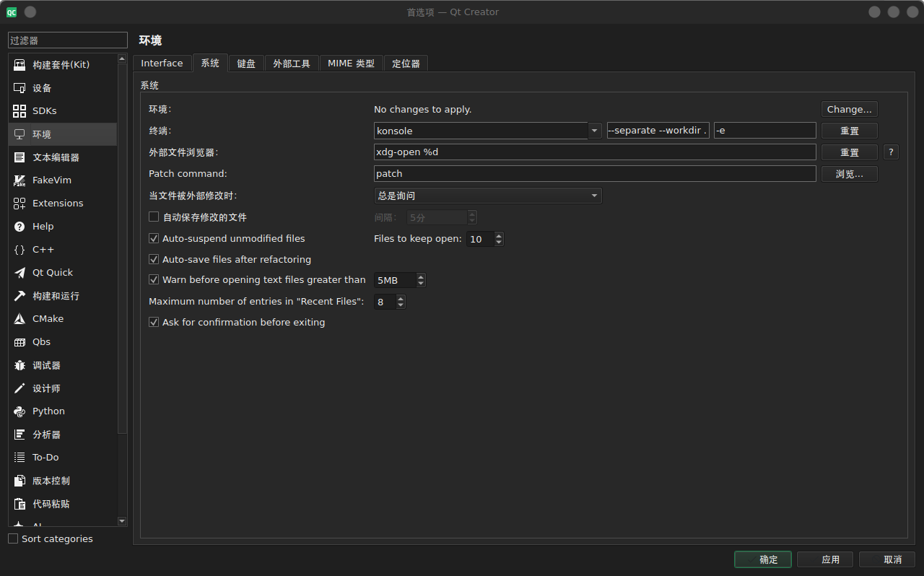Click the Qt Creator logo in title bar
This screenshot has width=924, height=576.
pos(12,12)
